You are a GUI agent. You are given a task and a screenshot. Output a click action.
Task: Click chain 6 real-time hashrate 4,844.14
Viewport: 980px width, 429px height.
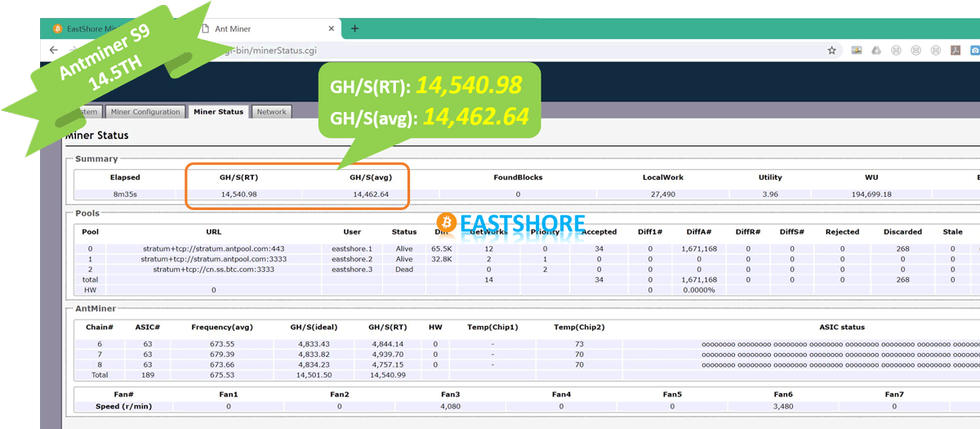click(x=387, y=344)
